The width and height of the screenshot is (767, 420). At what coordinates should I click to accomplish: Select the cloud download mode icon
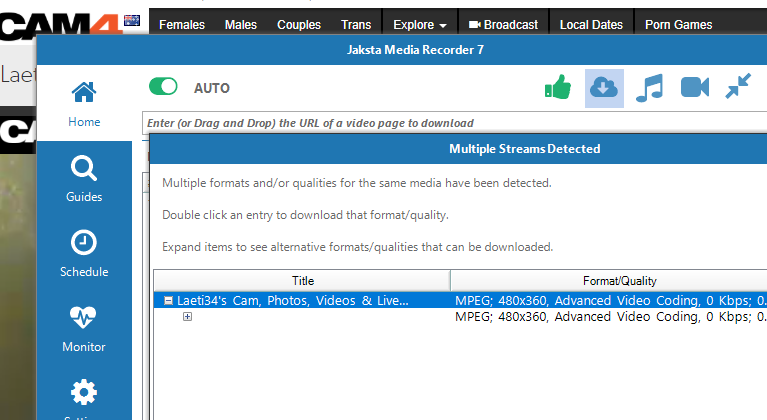604,88
